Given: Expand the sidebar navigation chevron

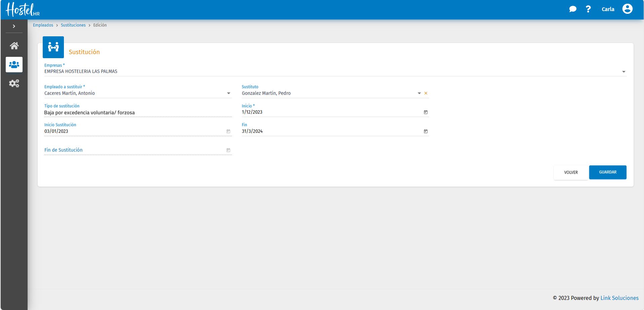Looking at the screenshot, I should coord(14,26).
